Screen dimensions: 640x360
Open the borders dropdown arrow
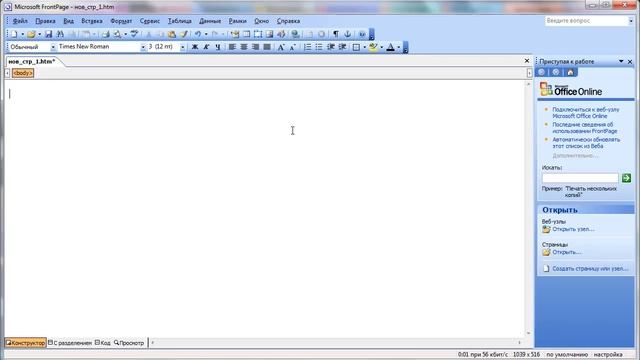pos(364,47)
